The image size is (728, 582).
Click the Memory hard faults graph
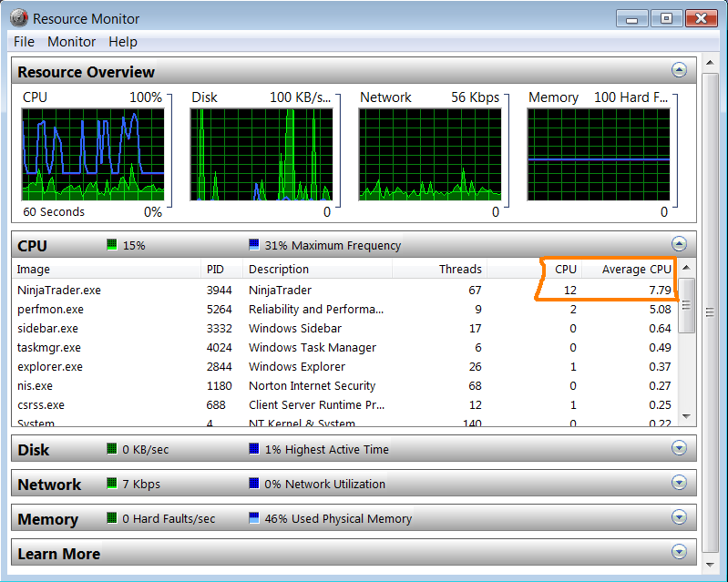[x=599, y=155]
